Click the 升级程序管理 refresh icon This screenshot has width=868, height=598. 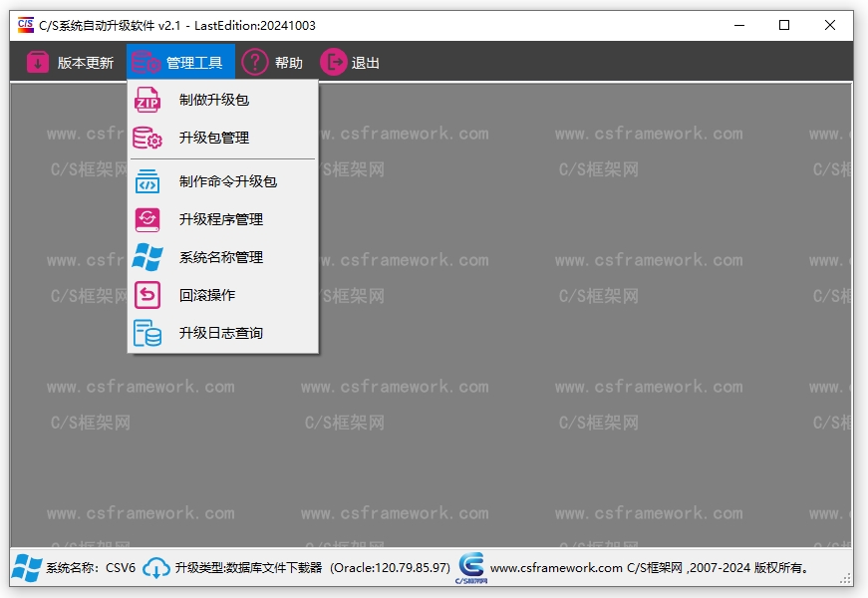147,219
